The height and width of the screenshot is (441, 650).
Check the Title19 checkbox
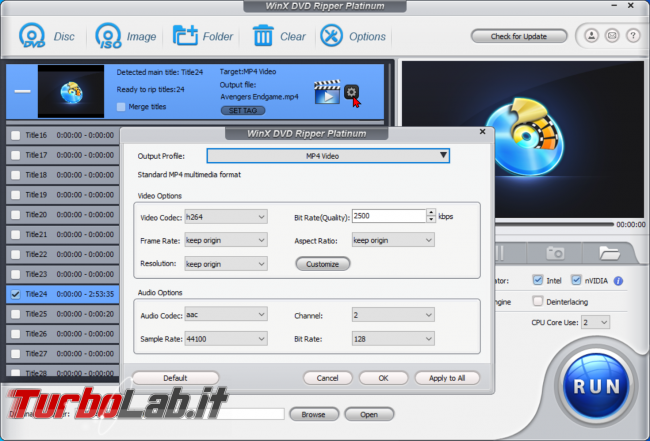click(15, 195)
